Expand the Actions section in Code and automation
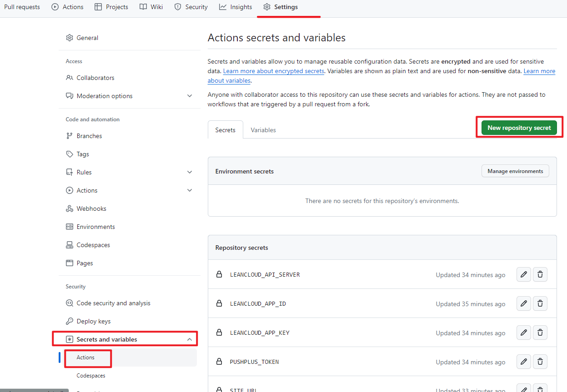Viewport: 567px width, 392px height. [190, 190]
